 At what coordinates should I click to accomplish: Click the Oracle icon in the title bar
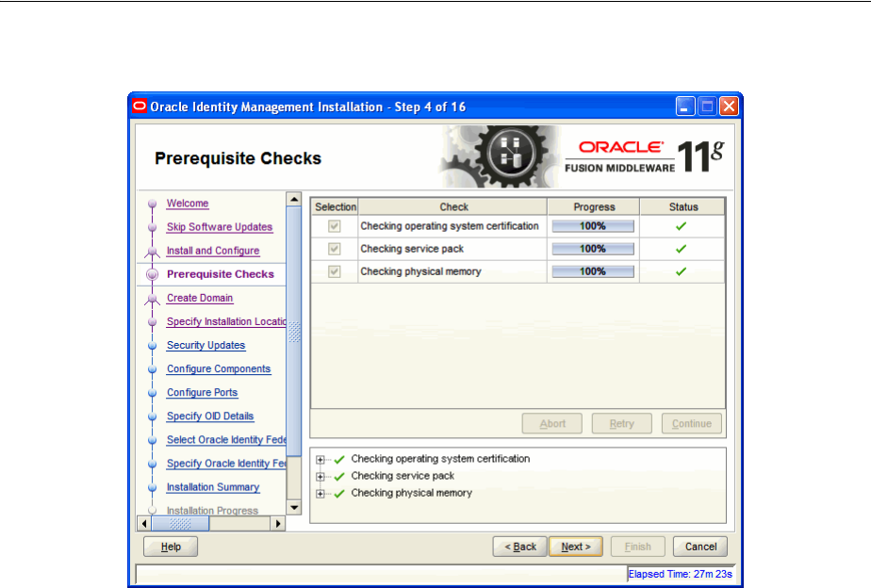pos(140,106)
